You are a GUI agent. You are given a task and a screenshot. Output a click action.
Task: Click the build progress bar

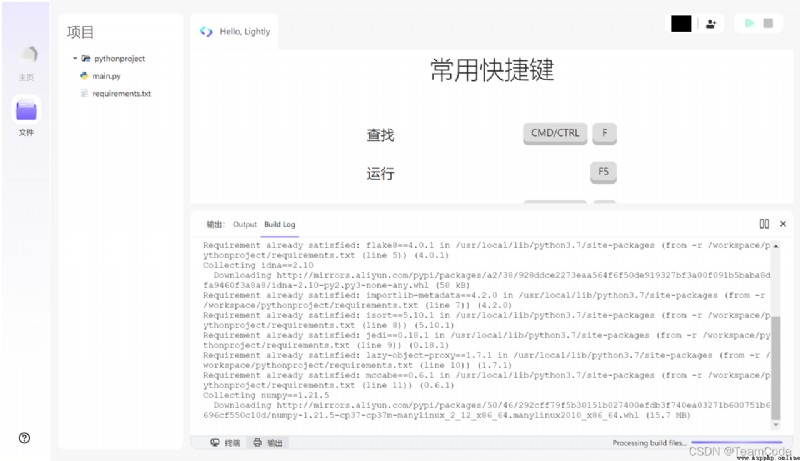pyautogui.click(x=737, y=442)
